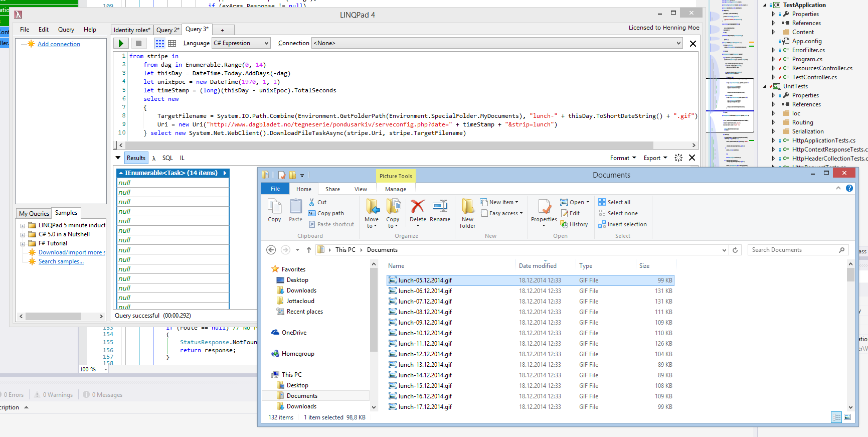Click the Rename icon in Organize group

440,210
